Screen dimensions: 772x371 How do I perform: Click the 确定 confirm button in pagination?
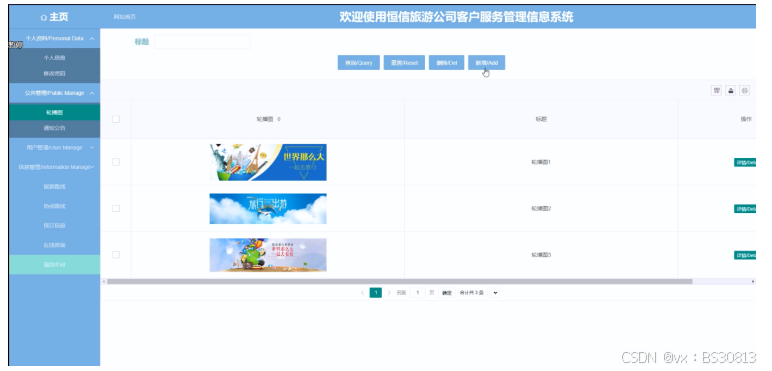coord(447,293)
